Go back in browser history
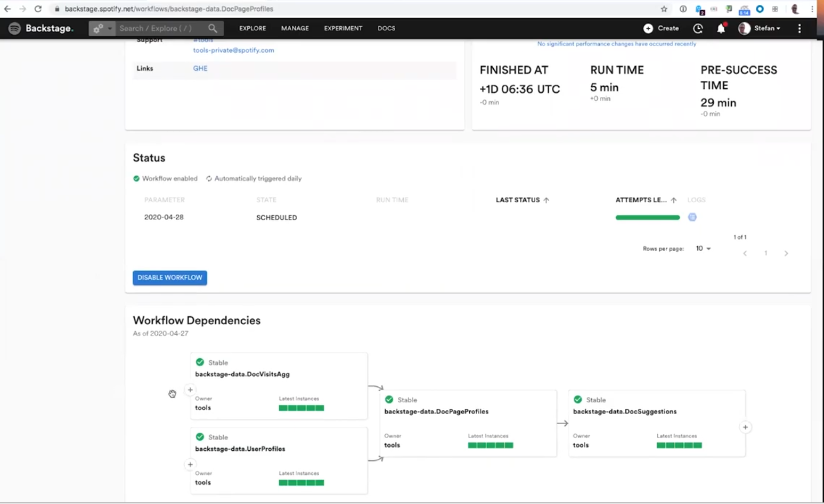Viewport: 824px width, 504px height. 7,9
